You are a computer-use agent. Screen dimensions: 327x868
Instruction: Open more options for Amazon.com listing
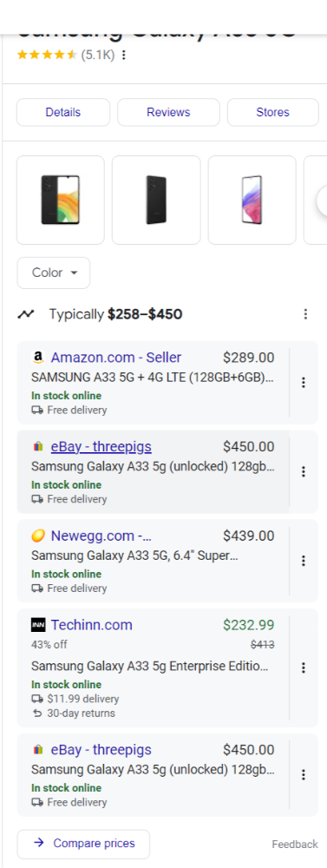coord(304,383)
